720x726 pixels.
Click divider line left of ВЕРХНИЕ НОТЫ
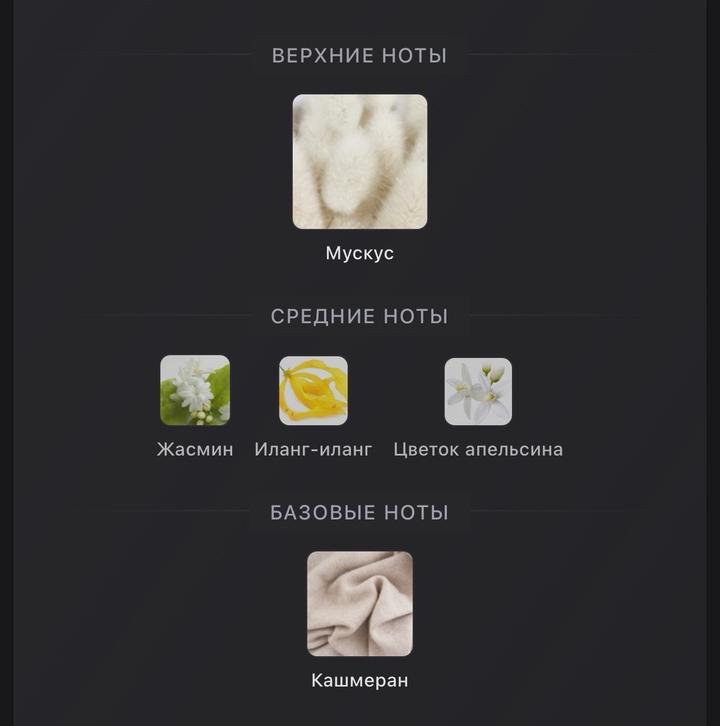coord(155,55)
